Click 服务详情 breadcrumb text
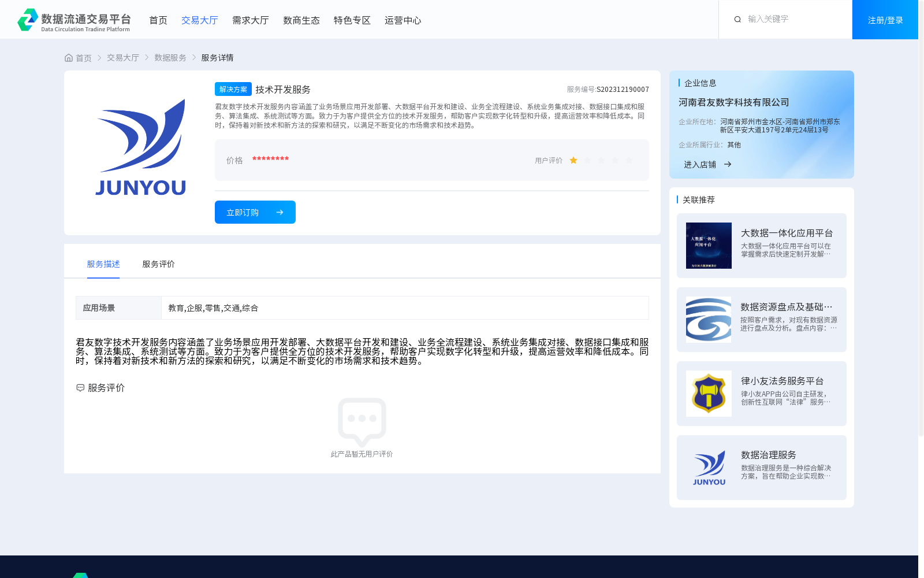Screen dimensions: 924x578 [217, 58]
